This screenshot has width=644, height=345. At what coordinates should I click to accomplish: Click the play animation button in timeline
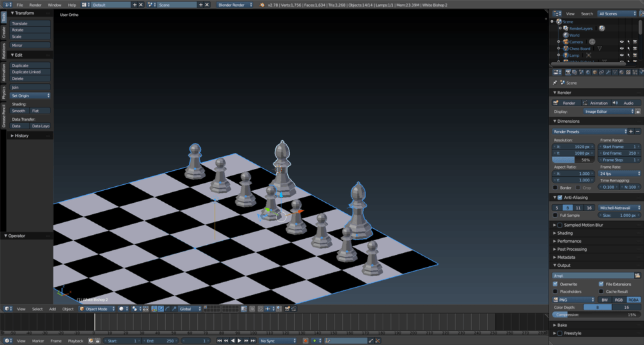pyautogui.click(x=239, y=340)
